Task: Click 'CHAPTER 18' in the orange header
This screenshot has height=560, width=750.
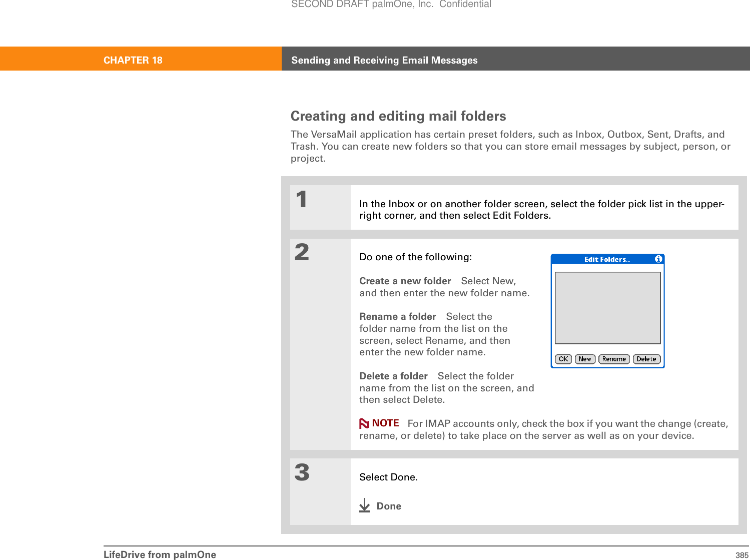Action: coord(133,60)
